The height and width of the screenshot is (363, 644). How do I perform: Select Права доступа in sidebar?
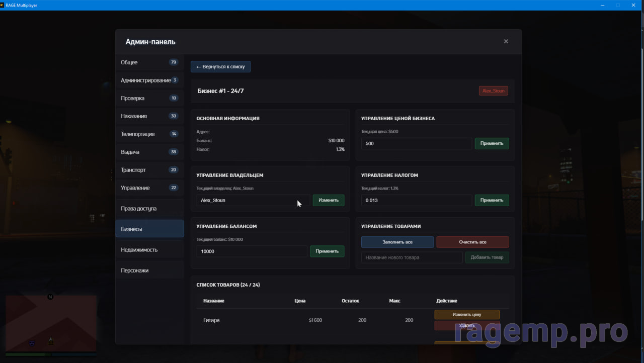point(149,209)
